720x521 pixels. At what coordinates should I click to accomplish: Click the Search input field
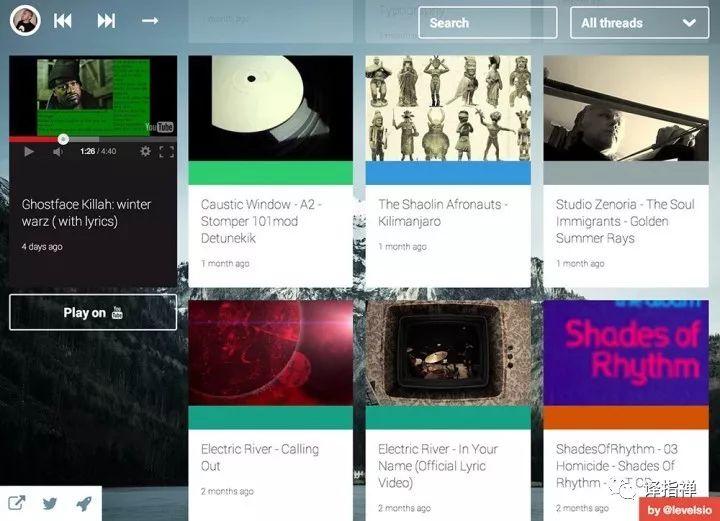(487, 23)
